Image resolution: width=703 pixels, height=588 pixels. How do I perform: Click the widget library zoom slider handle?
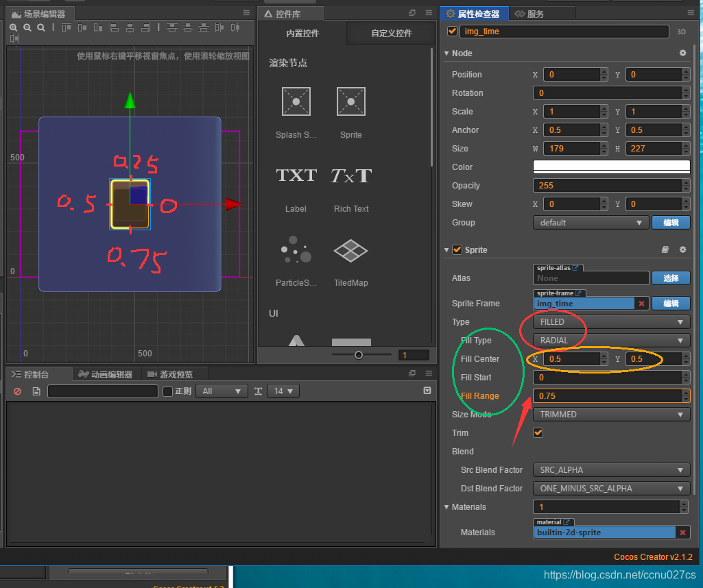pyautogui.click(x=358, y=355)
